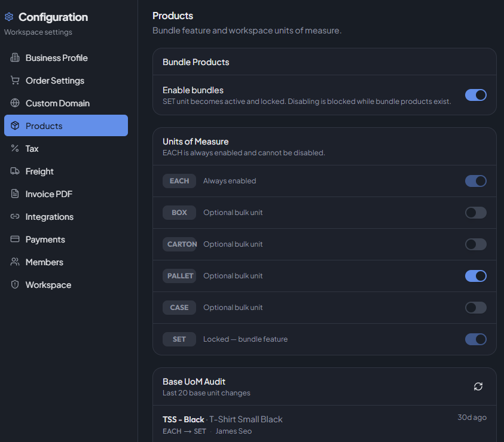
Task: Enable the BOX unit switch
Action: tap(476, 213)
